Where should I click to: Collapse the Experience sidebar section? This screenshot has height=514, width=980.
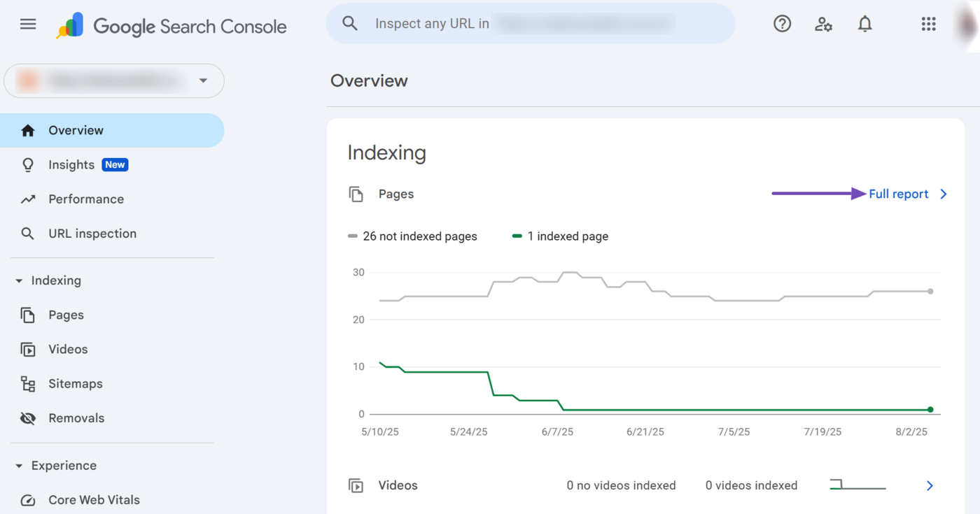[x=19, y=466]
